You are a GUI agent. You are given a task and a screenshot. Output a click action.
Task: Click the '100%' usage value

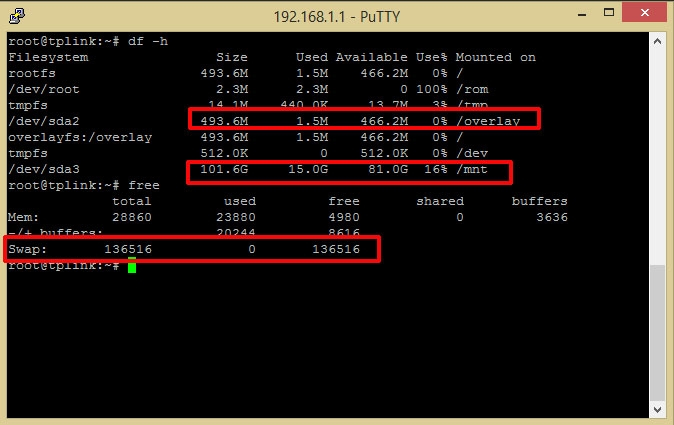coord(432,89)
